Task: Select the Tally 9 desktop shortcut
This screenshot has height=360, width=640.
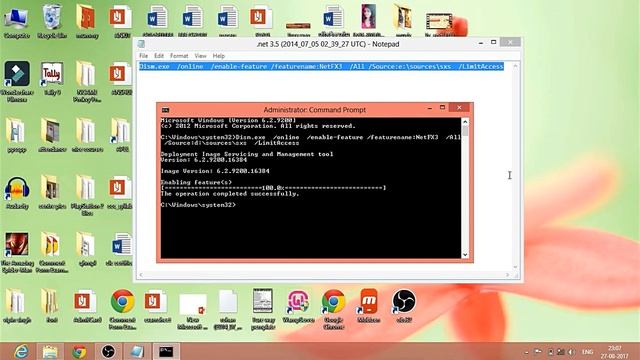Action: (52, 79)
